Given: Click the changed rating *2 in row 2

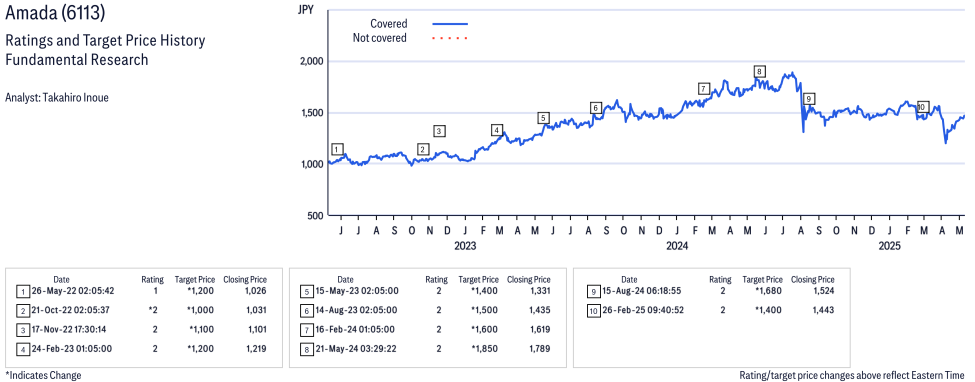Looking at the screenshot, I should pos(154,310).
